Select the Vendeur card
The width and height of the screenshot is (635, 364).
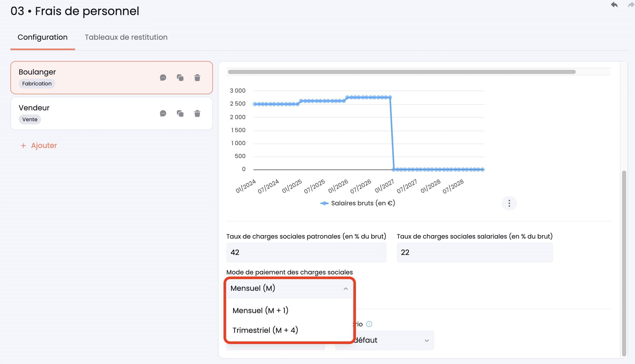click(112, 113)
